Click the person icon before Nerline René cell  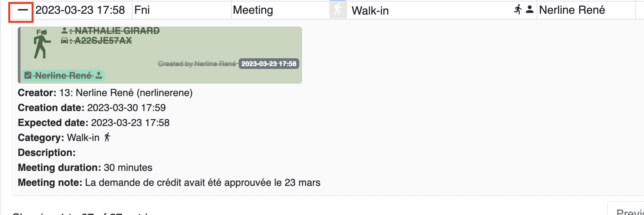[530, 9]
